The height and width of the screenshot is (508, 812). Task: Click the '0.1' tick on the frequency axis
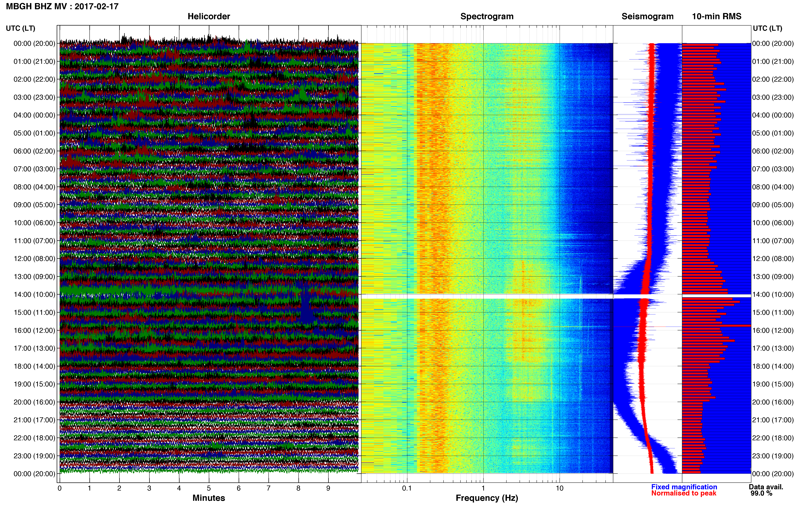pos(407,488)
